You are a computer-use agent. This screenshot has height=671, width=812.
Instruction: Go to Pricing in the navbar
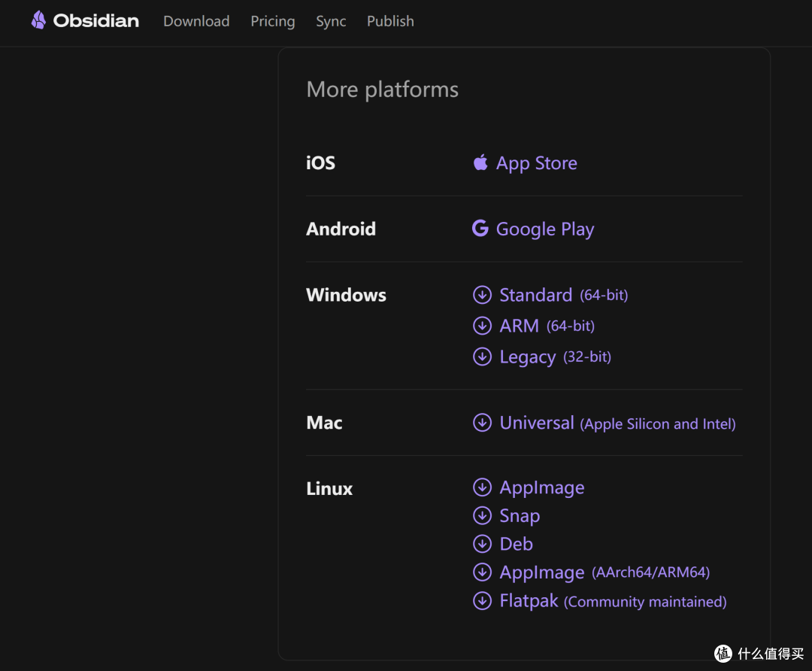273,21
